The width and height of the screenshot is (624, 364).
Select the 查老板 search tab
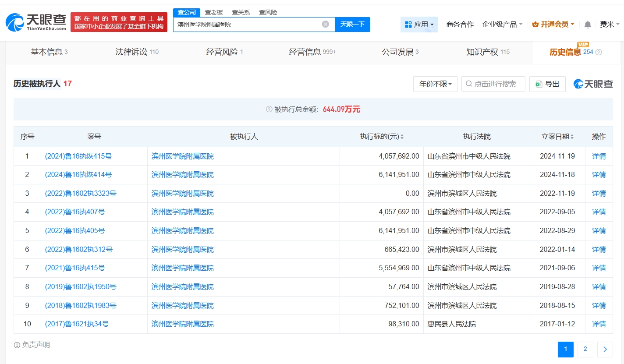(214, 12)
